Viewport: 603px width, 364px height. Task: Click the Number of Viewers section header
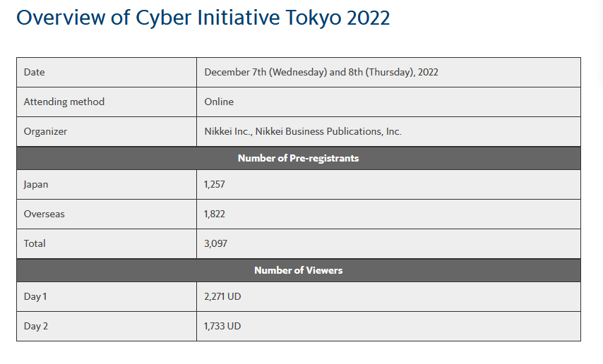pyautogui.click(x=298, y=270)
